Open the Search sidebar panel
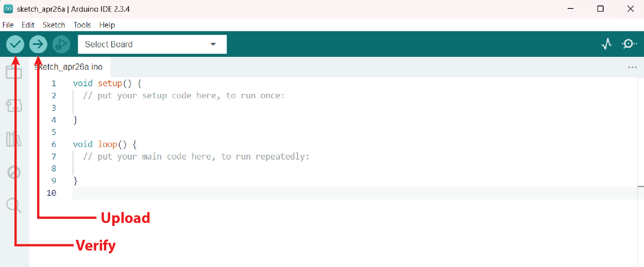Image resolution: width=644 pixels, height=267 pixels. click(14, 205)
